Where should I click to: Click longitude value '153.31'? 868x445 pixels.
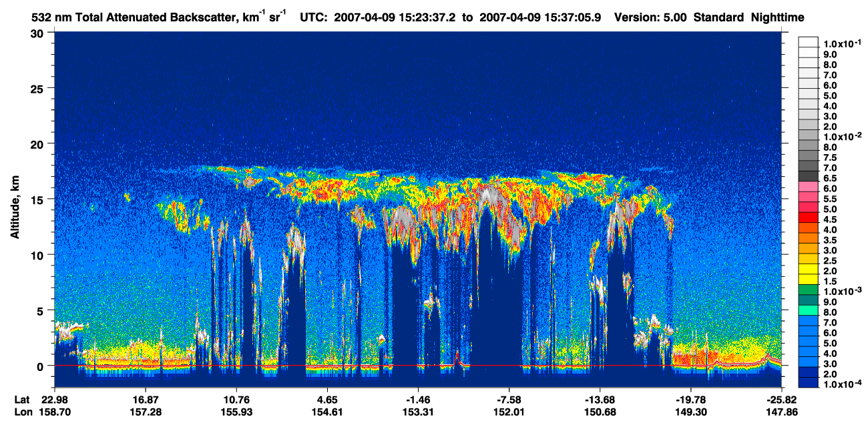(x=418, y=412)
